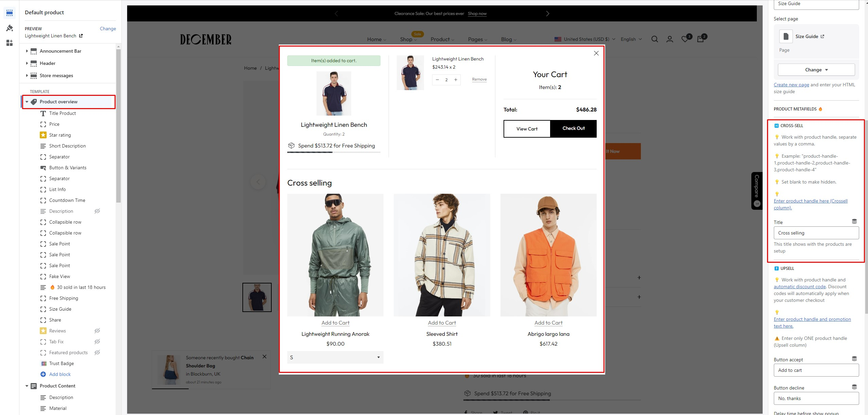
Task: Show the hidden Description block
Action: [97, 211]
